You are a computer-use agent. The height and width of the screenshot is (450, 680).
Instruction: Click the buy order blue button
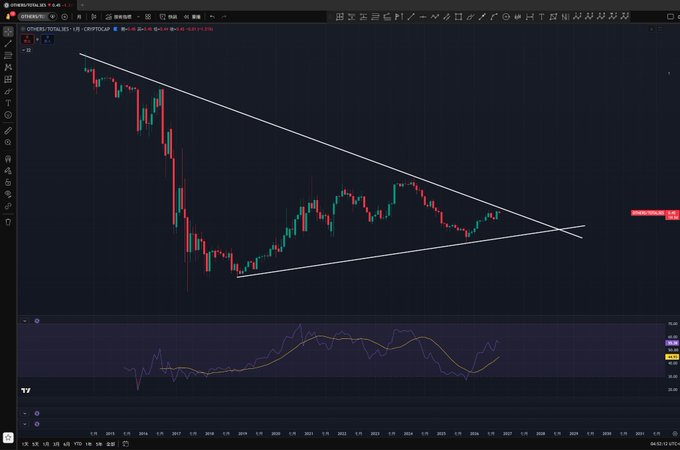(47, 39)
